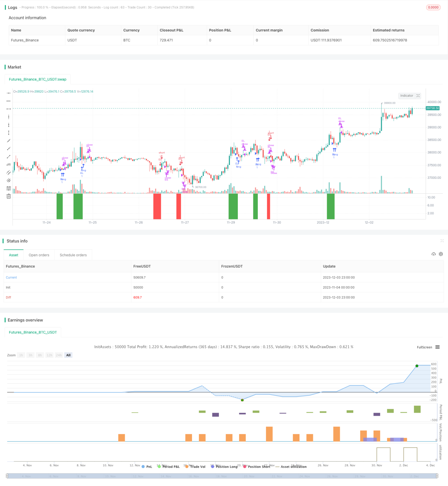Select the price line tool labeled 123

[x=9, y=164]
